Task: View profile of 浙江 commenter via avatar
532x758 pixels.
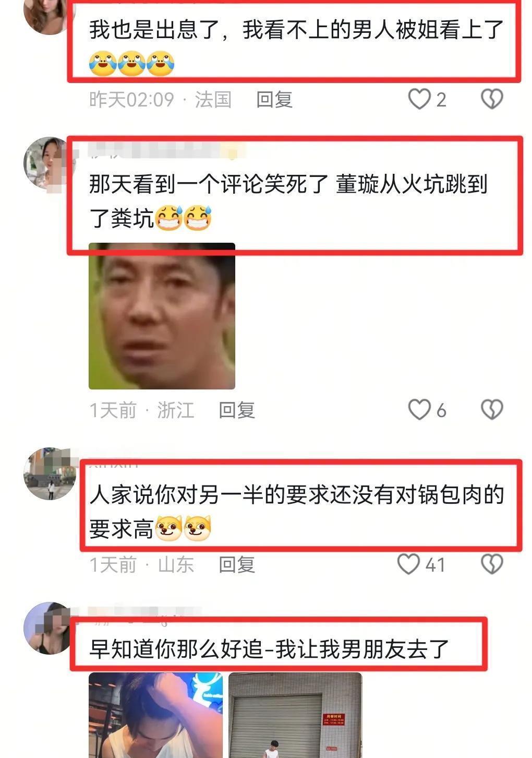Action: pyautogui.click(x=48, y=163)
